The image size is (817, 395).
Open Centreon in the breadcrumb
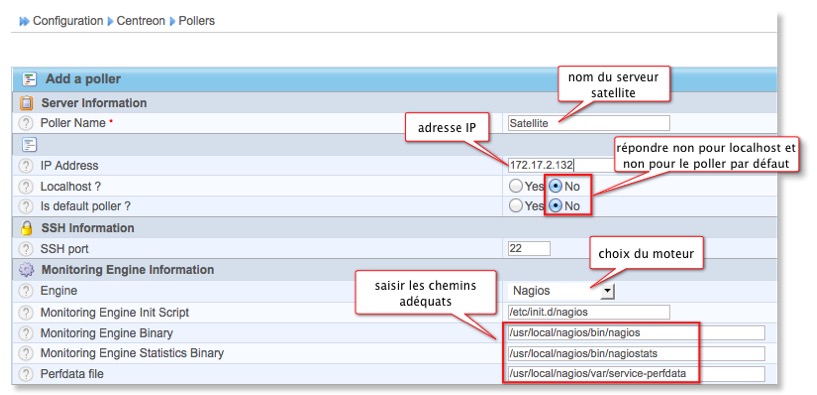click(x=141, y=21)
